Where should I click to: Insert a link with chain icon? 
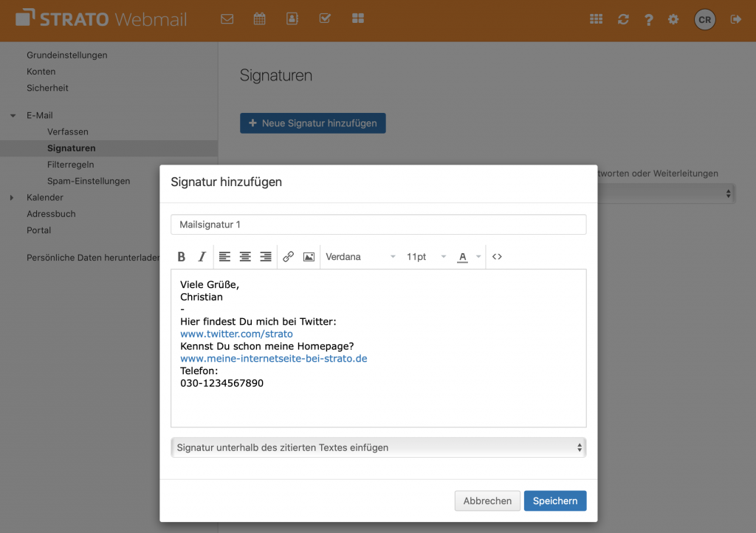(289, 257)
